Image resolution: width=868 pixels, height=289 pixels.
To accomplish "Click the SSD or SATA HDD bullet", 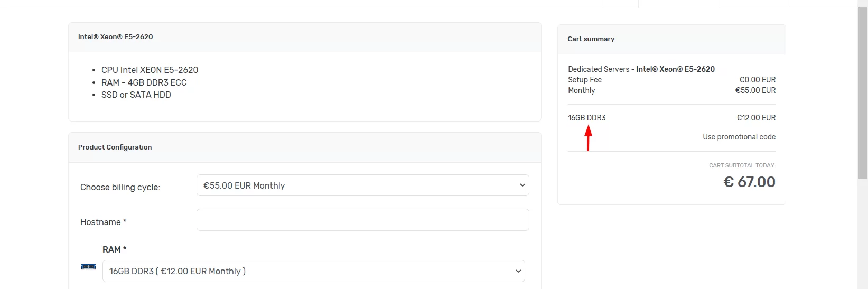I will [136, 95].
